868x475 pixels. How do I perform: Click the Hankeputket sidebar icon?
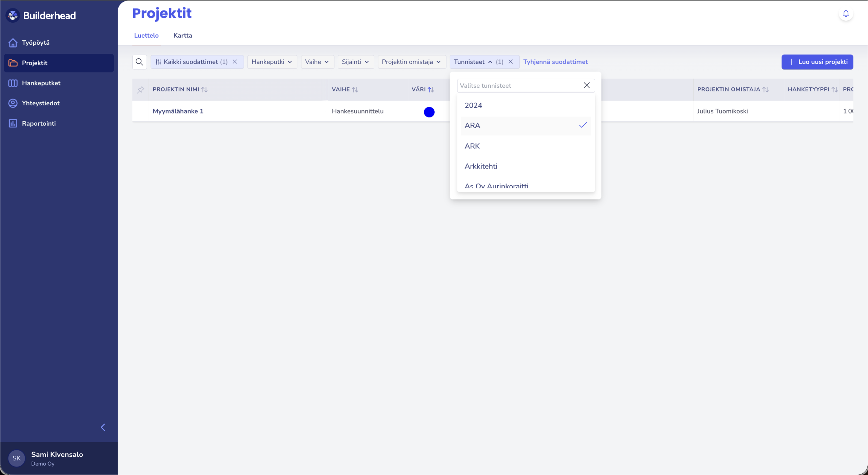[13, 83]
